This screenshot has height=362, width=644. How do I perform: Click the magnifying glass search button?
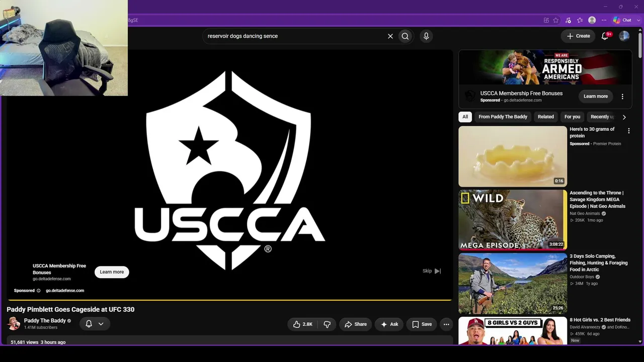[405, 36]
